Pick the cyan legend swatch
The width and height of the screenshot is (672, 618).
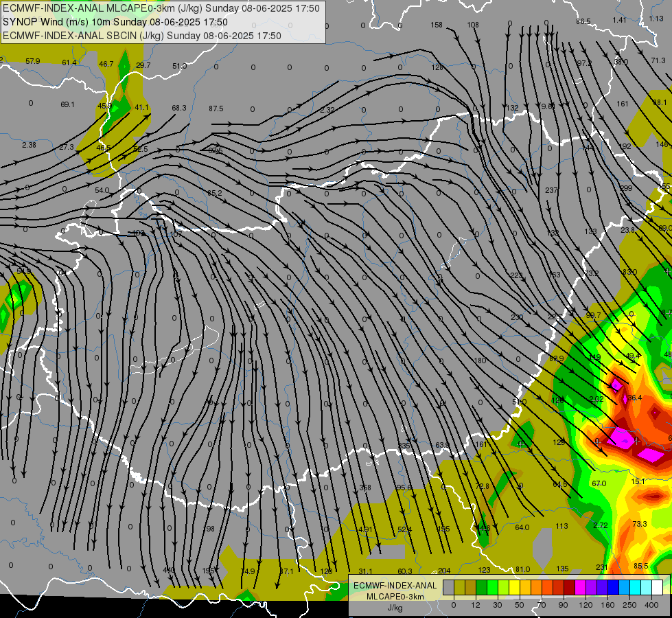click(635, 587)
